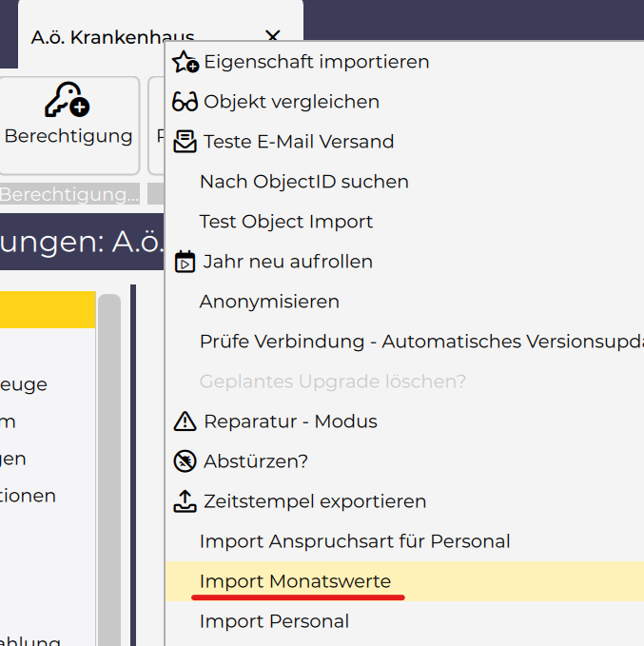The height and width of the screenshot is (646, 644).
Task: Choose Test Object Import from menu
Action: [285, 222]
